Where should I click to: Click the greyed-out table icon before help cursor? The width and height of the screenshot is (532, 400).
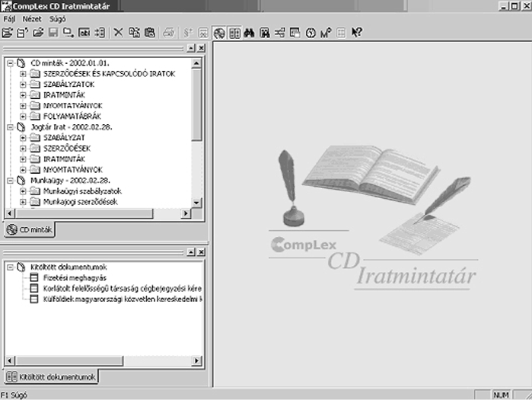[x=341, y=33]
